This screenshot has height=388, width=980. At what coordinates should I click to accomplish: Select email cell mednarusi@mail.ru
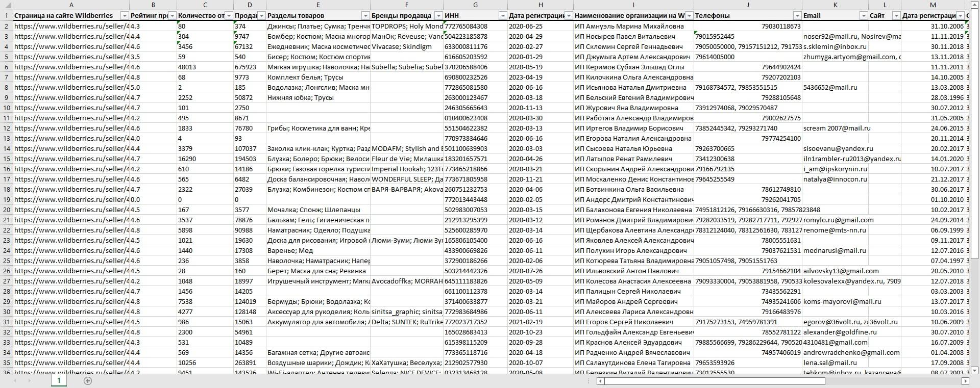835,250
